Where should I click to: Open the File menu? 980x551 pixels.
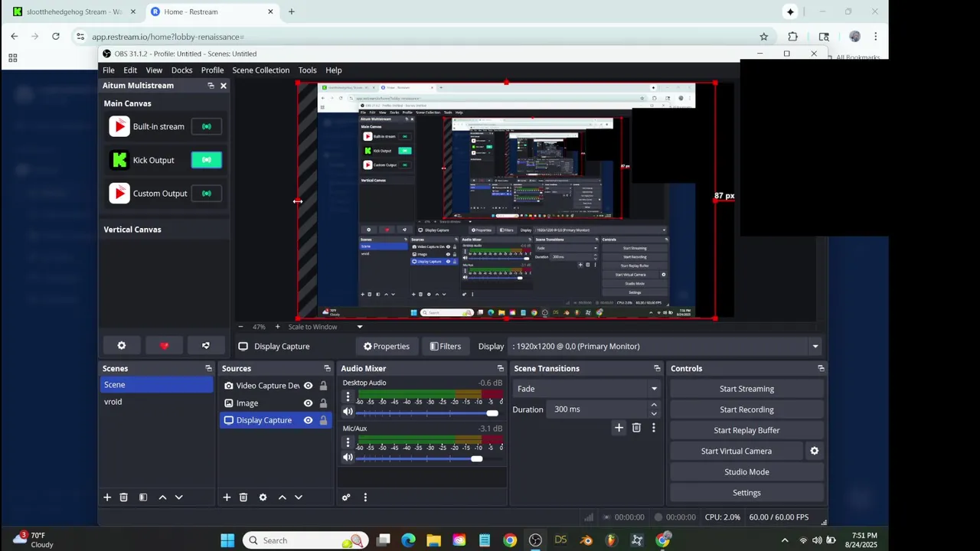[x=109, y=70]
